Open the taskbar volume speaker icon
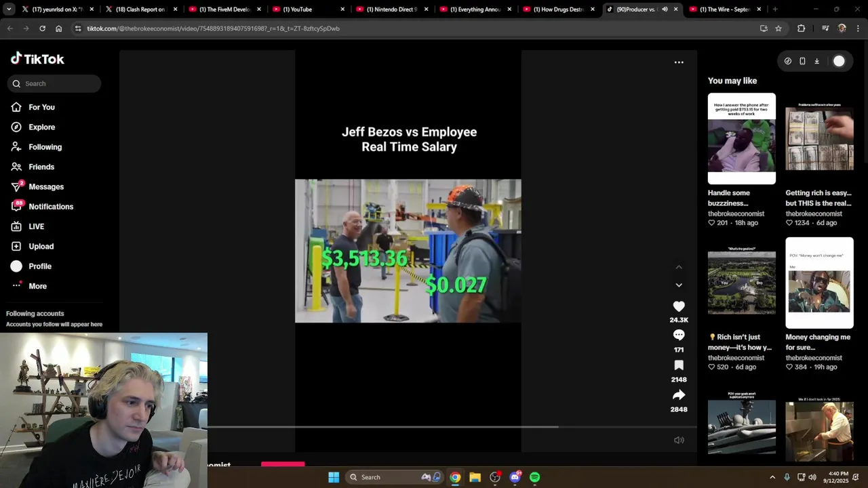 (812, 477)
